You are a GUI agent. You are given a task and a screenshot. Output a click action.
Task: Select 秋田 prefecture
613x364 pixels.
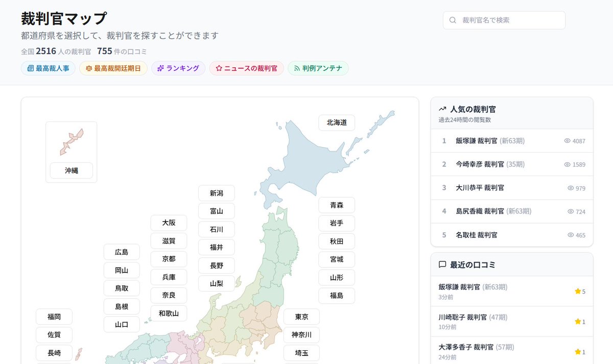(x=337, y=241)
